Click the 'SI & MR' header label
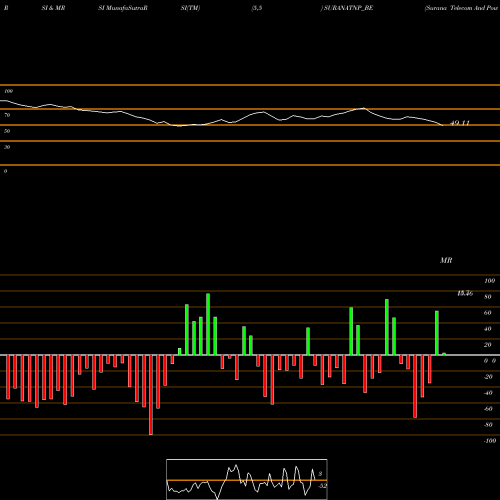Image resolution: width=500 pixels, height=500 pixels. pyautogui.click(x=53, y=8)
